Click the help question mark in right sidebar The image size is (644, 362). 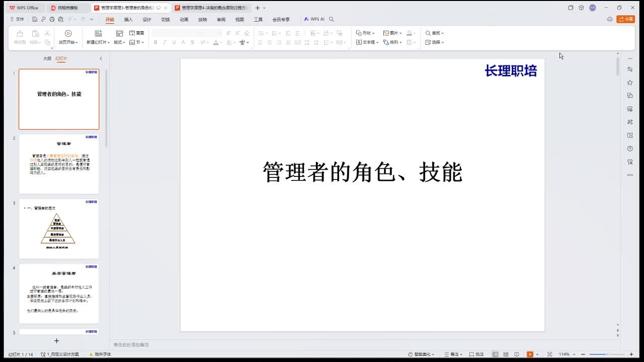630,148
